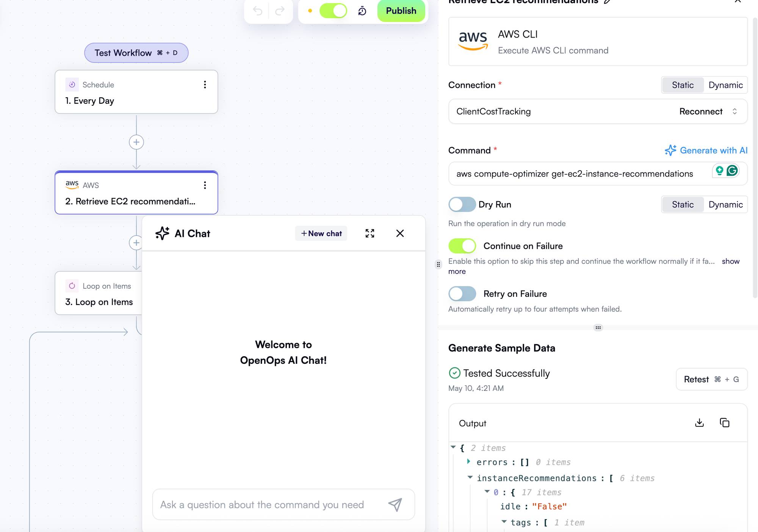Screen dimensions: 758x532
Task: Set Connection mode to Static
Action: pyautogui.click(x=683, y=85)
